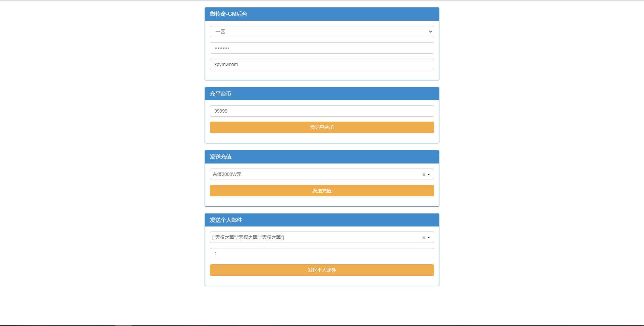Click the 发送充值 panel header
Viewport: 644px width, 326px height.
pos(322,157)
